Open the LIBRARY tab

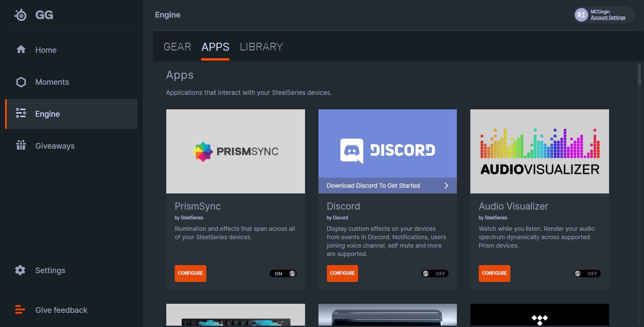pyautogui.click(x=261, y=47)
